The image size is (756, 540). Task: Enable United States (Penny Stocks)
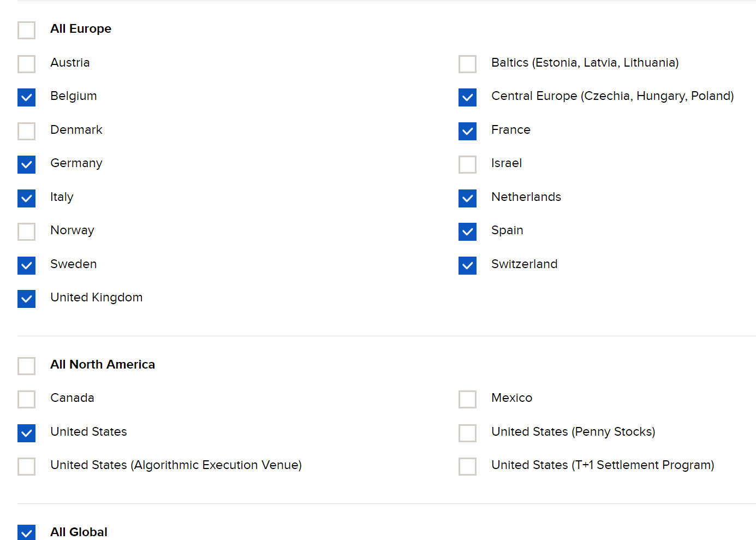pyautogui.click(x=467, y=433)
